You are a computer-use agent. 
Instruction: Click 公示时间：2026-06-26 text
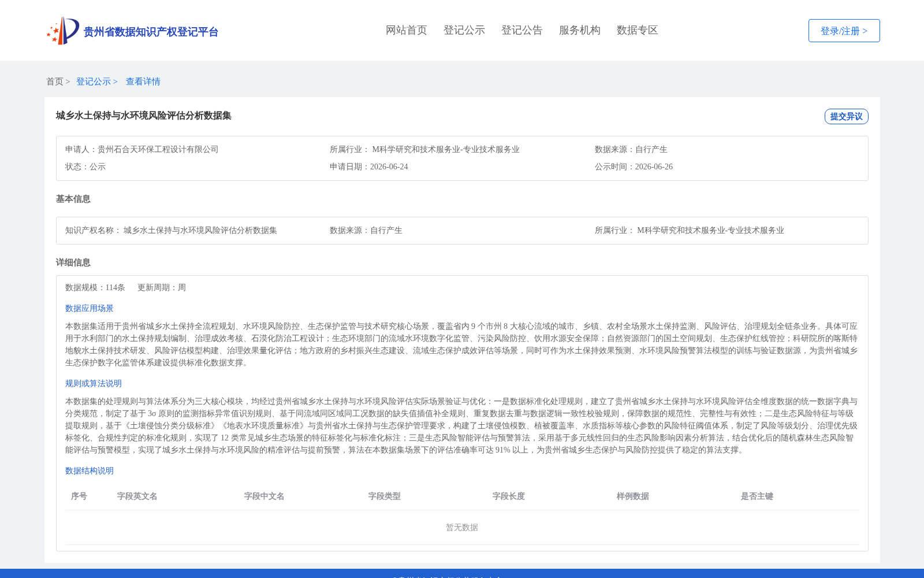pyautogui.click(x=634, y=166)
